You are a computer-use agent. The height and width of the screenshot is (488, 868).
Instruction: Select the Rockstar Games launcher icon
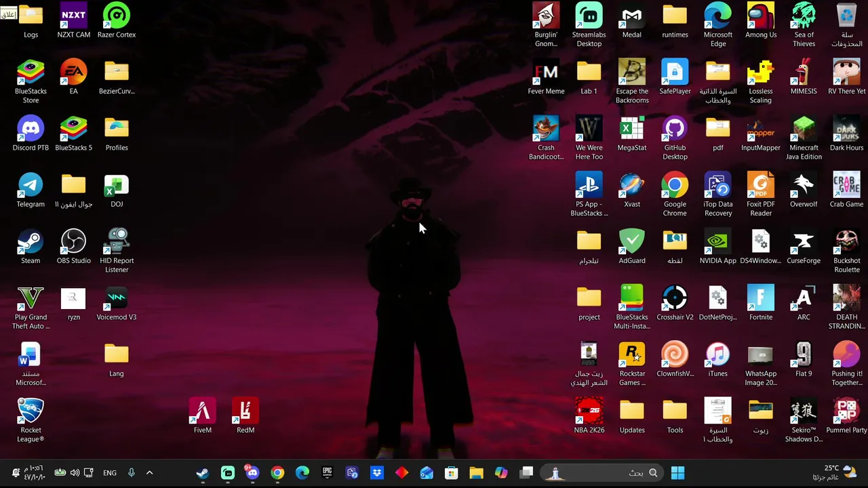tap(631, 365)
